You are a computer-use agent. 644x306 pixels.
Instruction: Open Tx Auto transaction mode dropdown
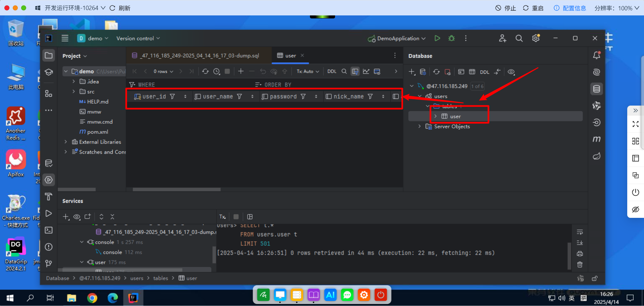coord(308,71)
